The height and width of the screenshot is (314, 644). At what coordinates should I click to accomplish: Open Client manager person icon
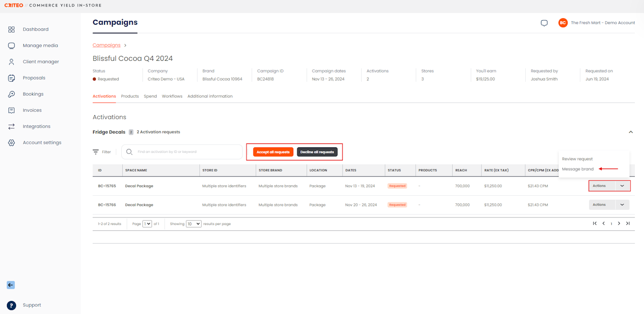pyautogui.click(x=12, y=62)
